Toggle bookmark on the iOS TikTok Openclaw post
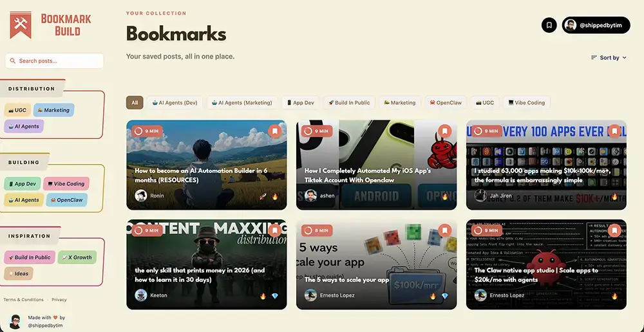 (444, 131)
